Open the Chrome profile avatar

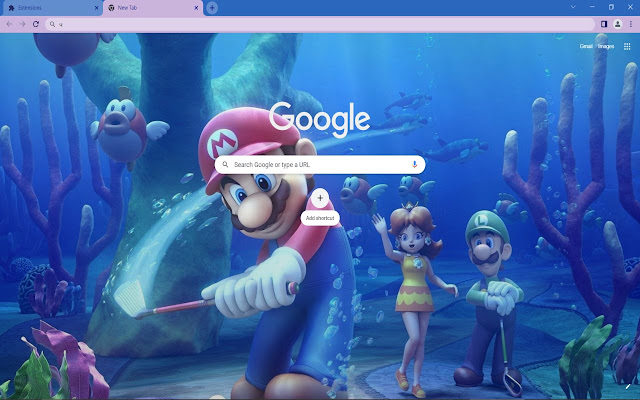pyautogui.click(x=617, y=22)
